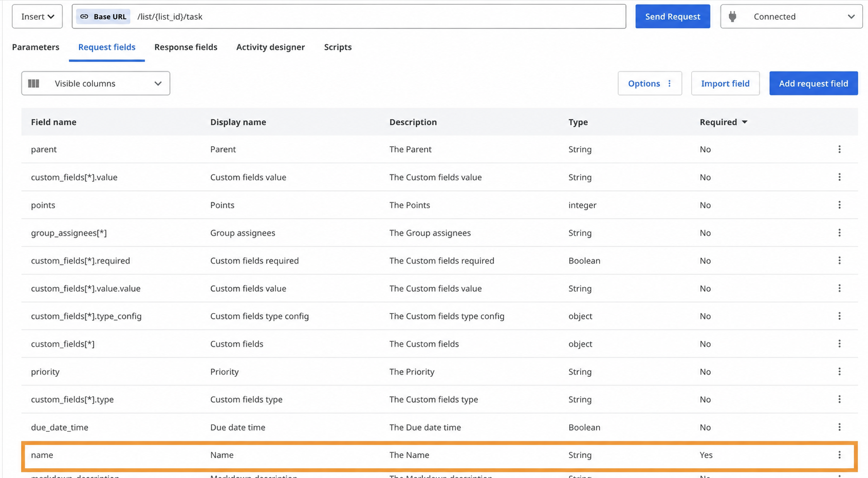Click the Base URL link chip

103,16
